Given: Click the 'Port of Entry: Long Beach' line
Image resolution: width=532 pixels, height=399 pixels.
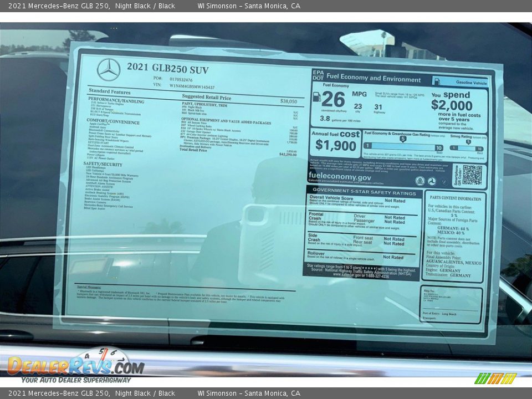Looking at the screenshot, I should 439,314.
